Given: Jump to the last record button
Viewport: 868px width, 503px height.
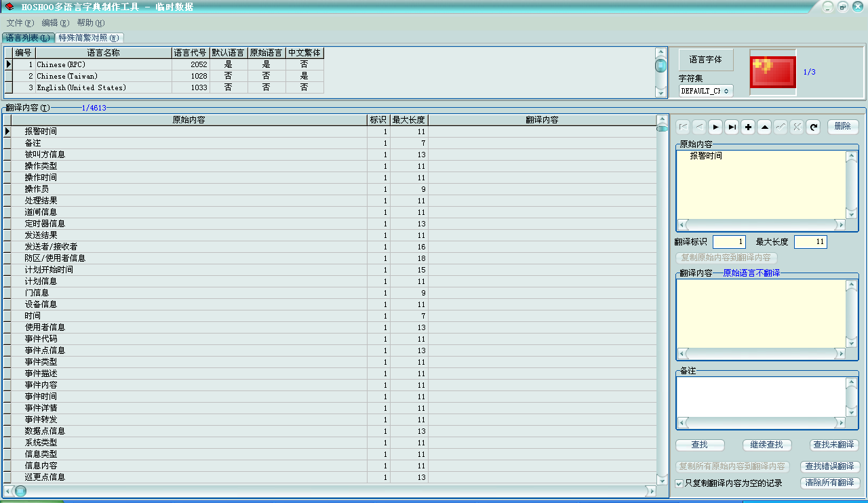Looking at the screenshot, I should tap(732, 127).
